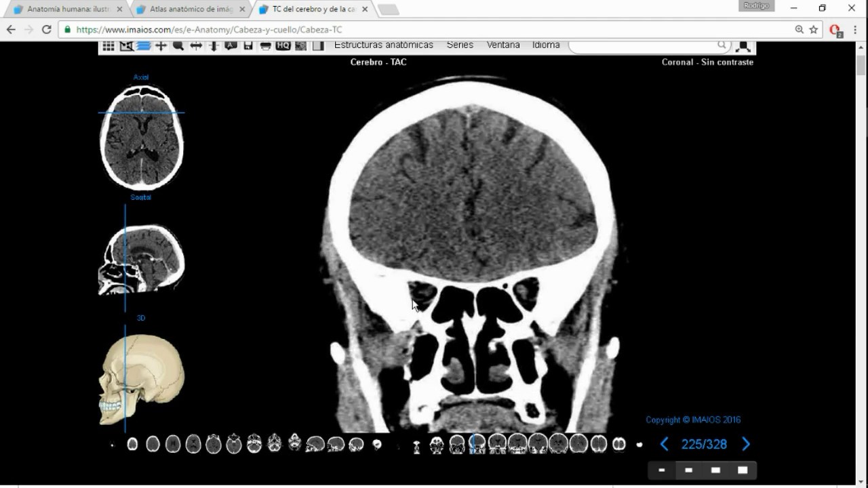
Task: Open the Ventana menu
Action: [x=503, y=45]
